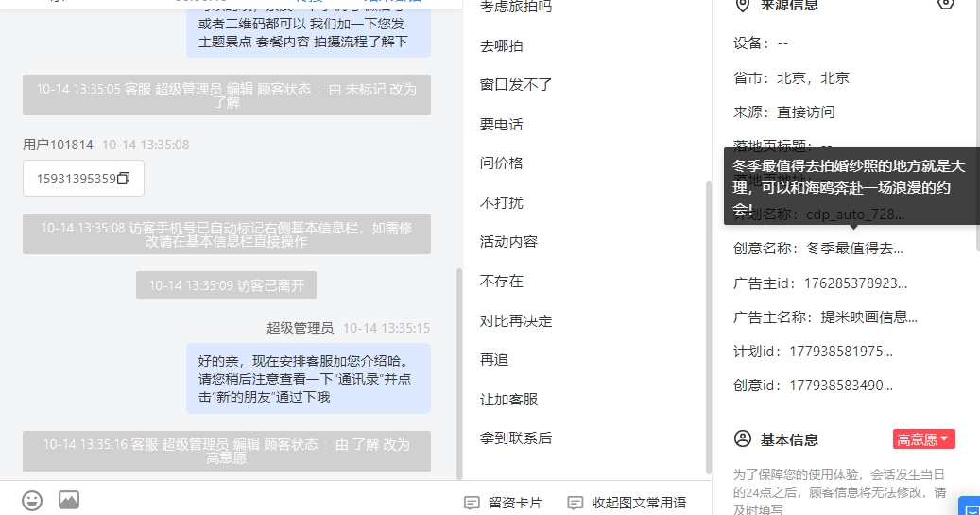
Task: Click the 省市：北京，北京 entry
Action: [x=791, y=78]
